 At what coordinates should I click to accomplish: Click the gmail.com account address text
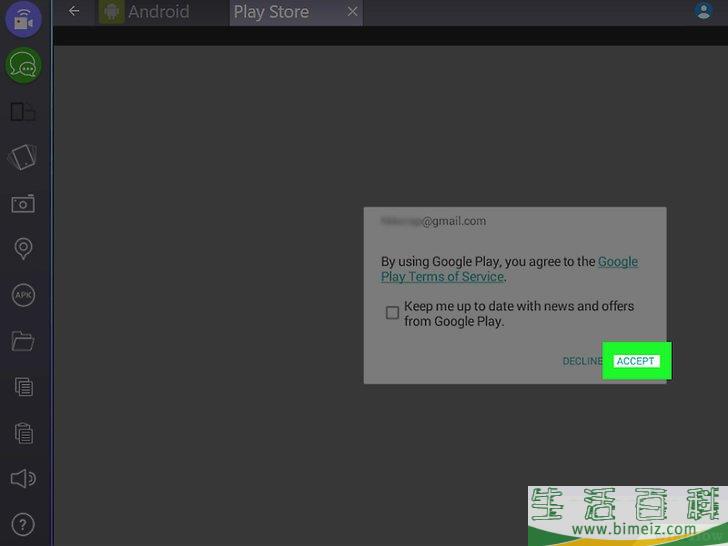tap(433, 221)
